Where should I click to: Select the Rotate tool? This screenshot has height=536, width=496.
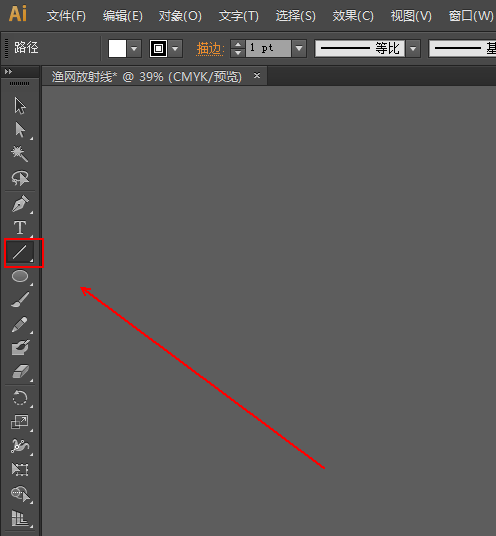20,398
